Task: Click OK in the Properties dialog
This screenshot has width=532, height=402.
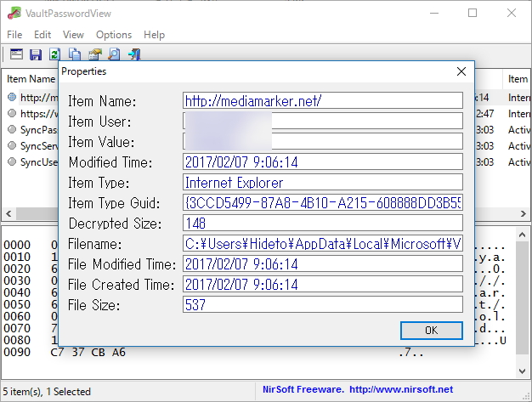Action: (x=431, y=331)
